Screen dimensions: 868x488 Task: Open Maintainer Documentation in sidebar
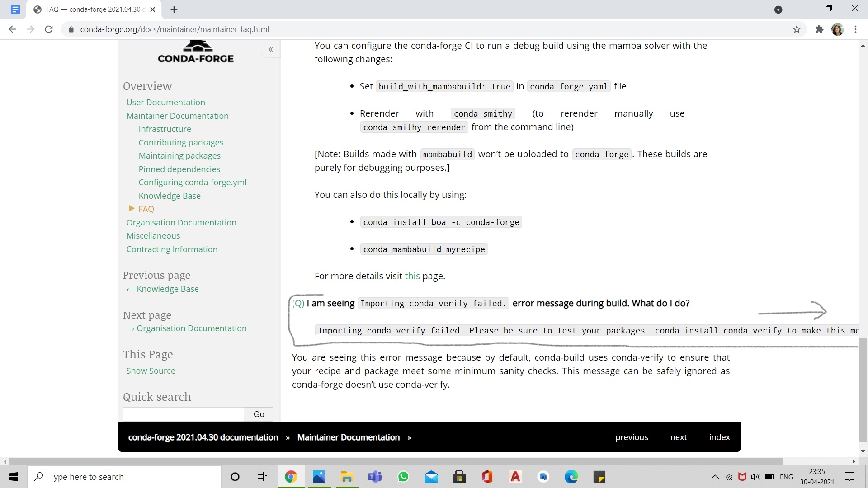tap(177, 116)
